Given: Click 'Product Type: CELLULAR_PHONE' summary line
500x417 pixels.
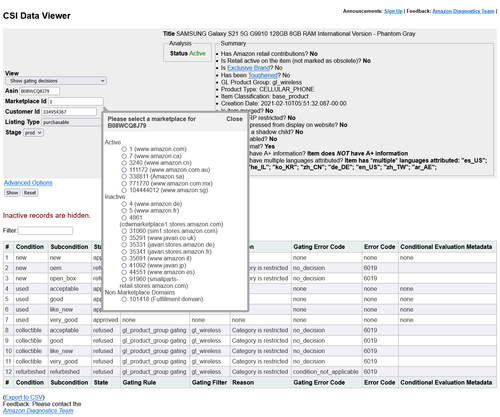Looking at the screenshot, I should coord(267,89).
